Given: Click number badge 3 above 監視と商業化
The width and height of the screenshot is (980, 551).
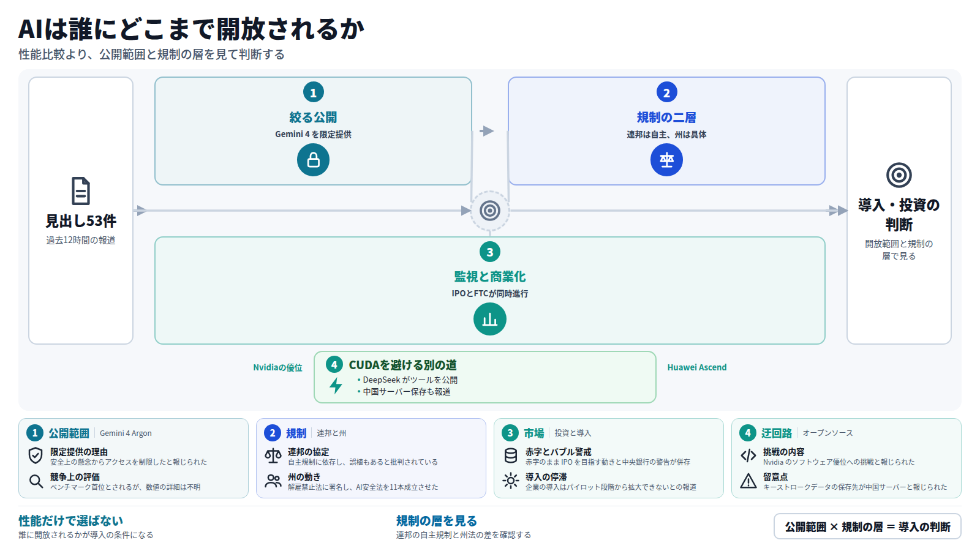Looking at the screenshot, I should pyautogui.click(x=490, y=252).
